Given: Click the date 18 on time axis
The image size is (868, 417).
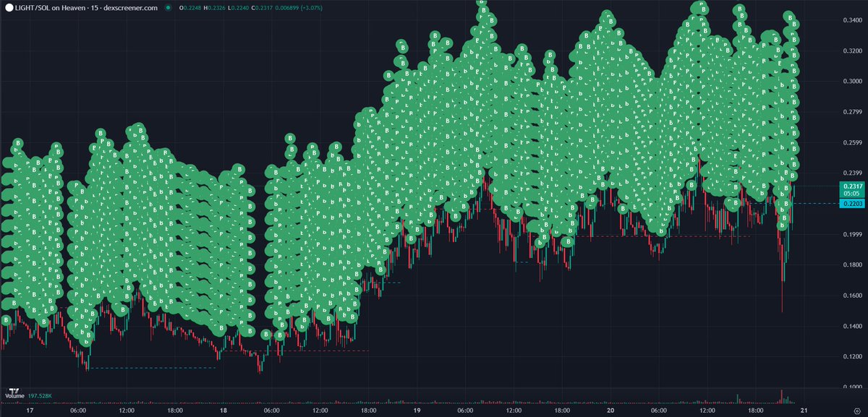Looking at the screenshot, I should pos(224,410).
